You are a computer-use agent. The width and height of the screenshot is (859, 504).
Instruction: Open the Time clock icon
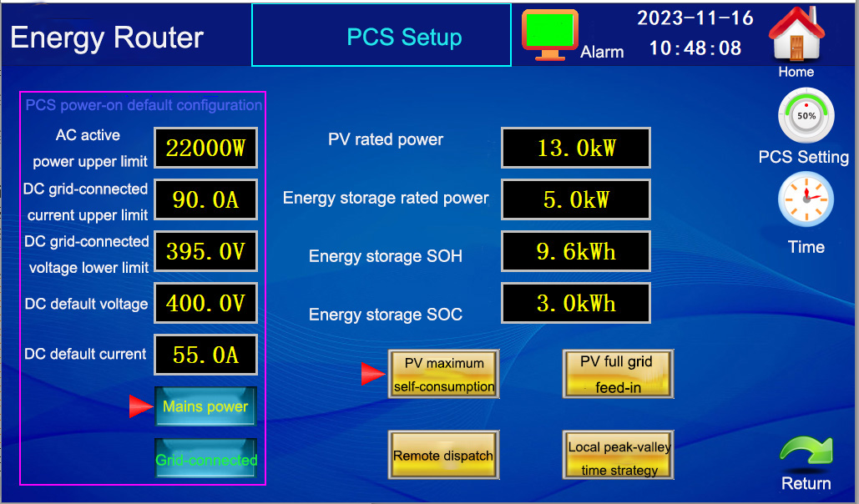click(x=806, y=199)
